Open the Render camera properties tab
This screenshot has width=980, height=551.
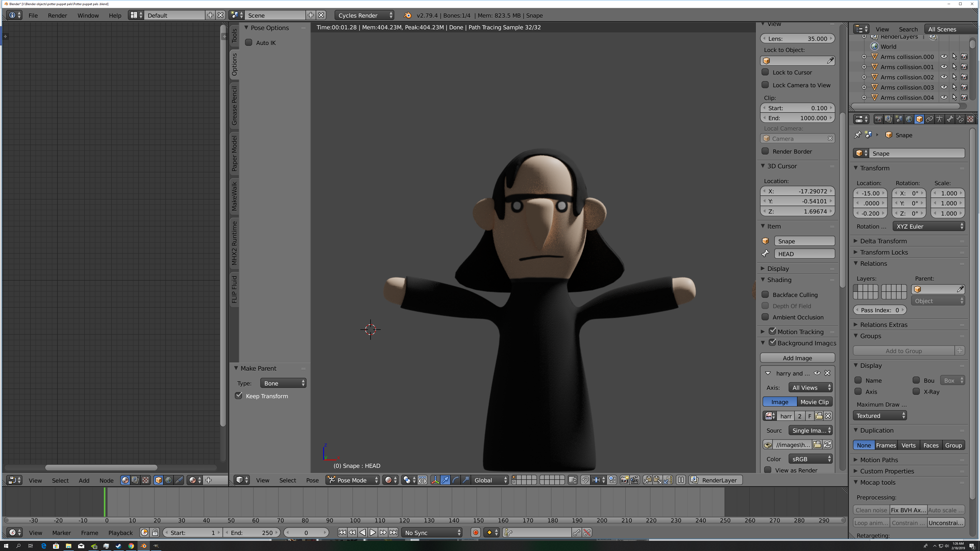878,119
